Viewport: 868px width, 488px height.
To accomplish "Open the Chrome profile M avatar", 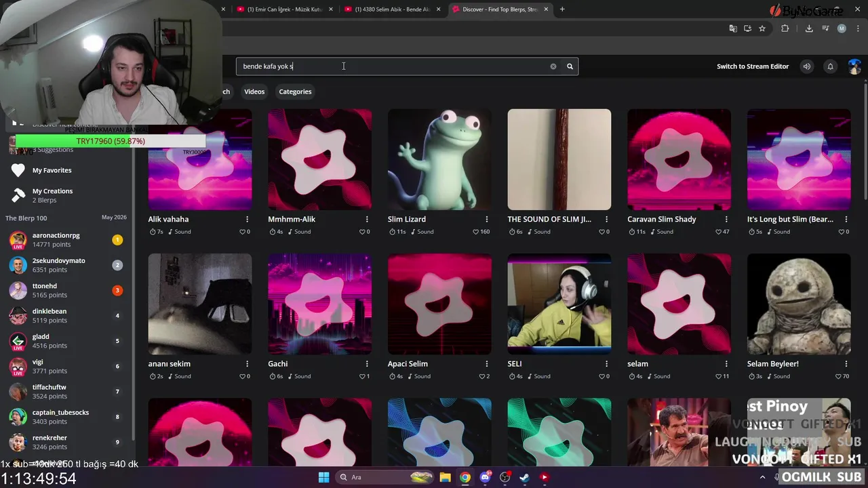I will [x=842, y=28].
